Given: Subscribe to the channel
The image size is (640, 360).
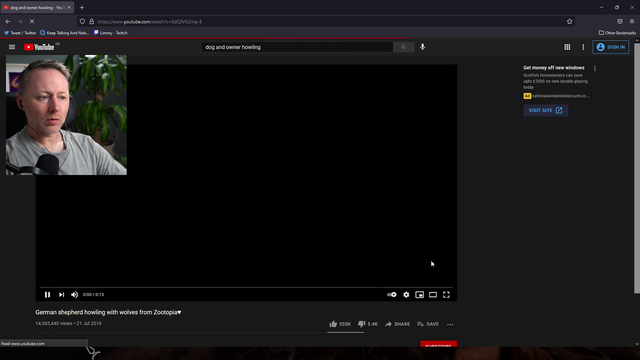Looking at the screenshot, I should click(438, 344).
